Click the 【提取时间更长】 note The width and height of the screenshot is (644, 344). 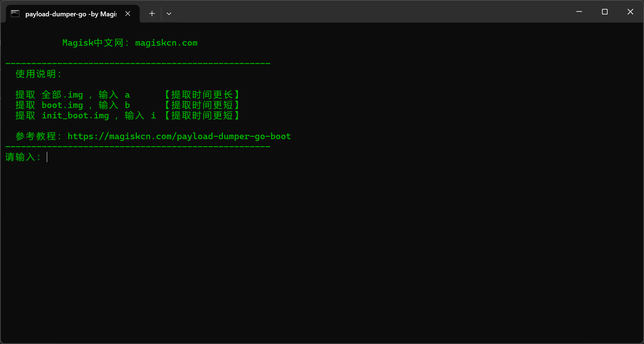point(202,95)
